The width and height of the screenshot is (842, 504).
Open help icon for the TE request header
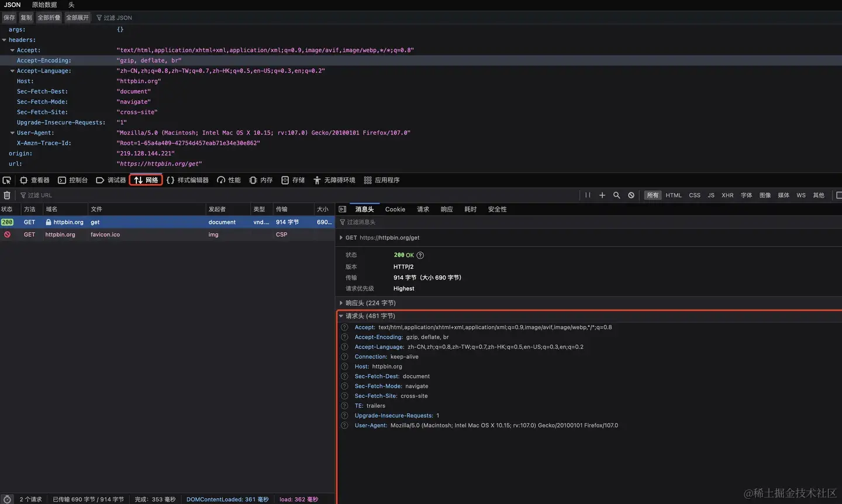pyautogui.click(x=345, y=406)
